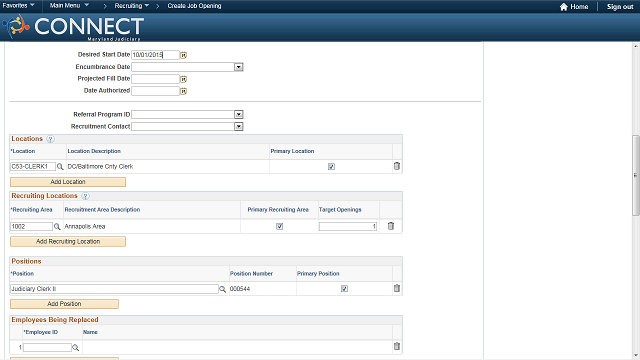The height and width of the screenshot is (360, 640).
Task: Click the Date Authorized field
Action: coord(156,91)
